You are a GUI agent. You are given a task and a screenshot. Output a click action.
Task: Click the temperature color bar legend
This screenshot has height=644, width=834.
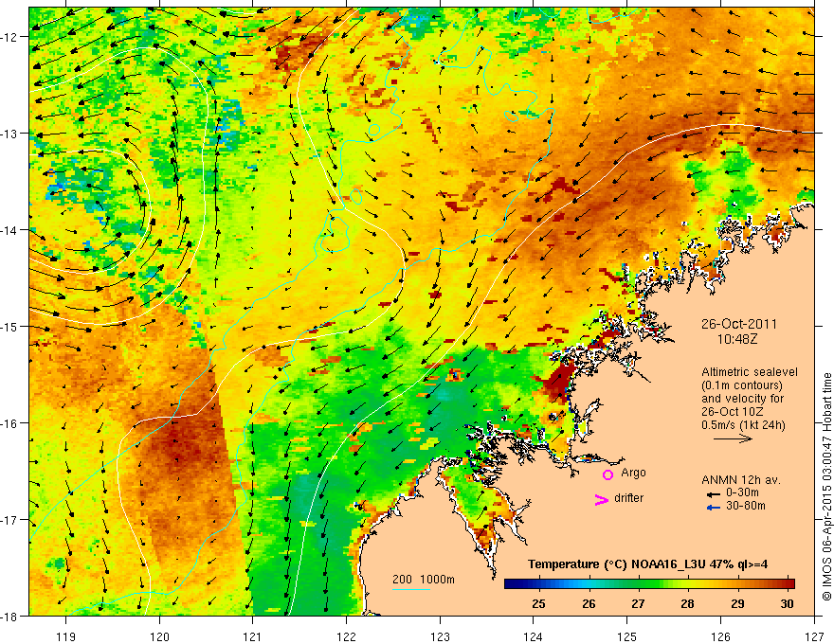[x=649, y=583]
